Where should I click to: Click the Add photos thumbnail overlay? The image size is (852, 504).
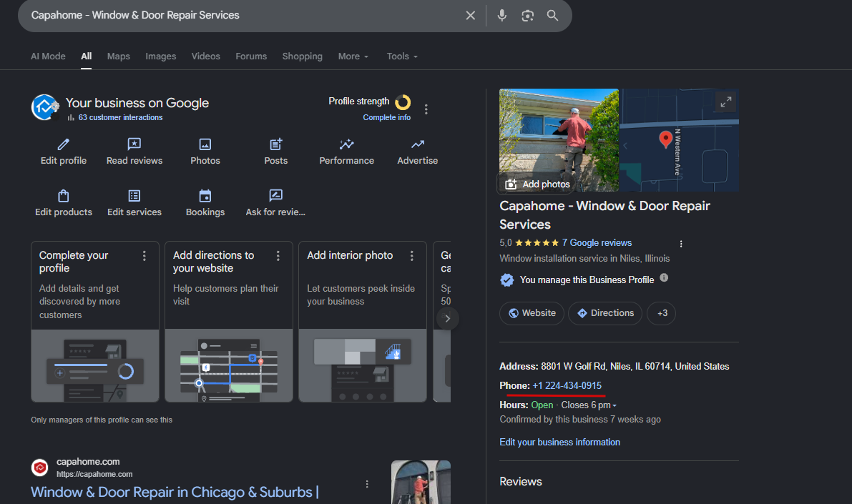pos(538,184)
